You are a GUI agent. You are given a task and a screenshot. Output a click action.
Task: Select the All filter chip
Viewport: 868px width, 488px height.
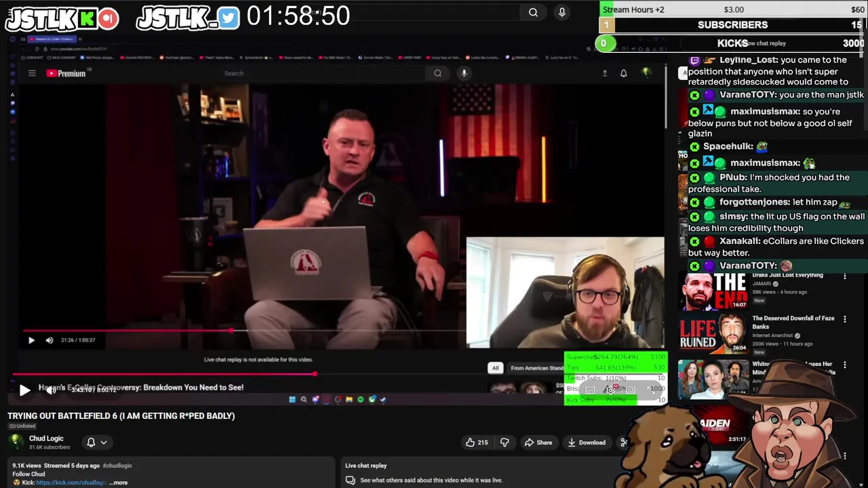[495, 368]
